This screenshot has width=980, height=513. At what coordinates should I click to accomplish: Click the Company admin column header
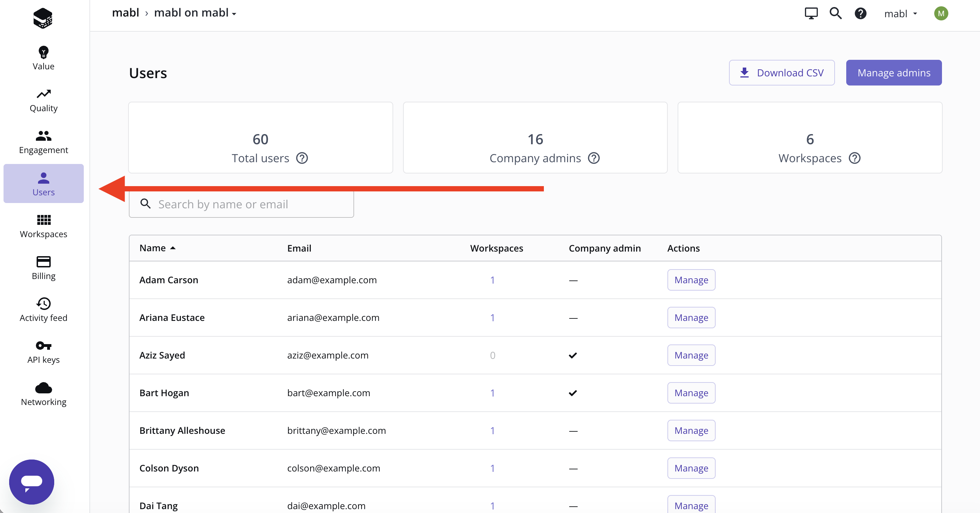point(604,248)
